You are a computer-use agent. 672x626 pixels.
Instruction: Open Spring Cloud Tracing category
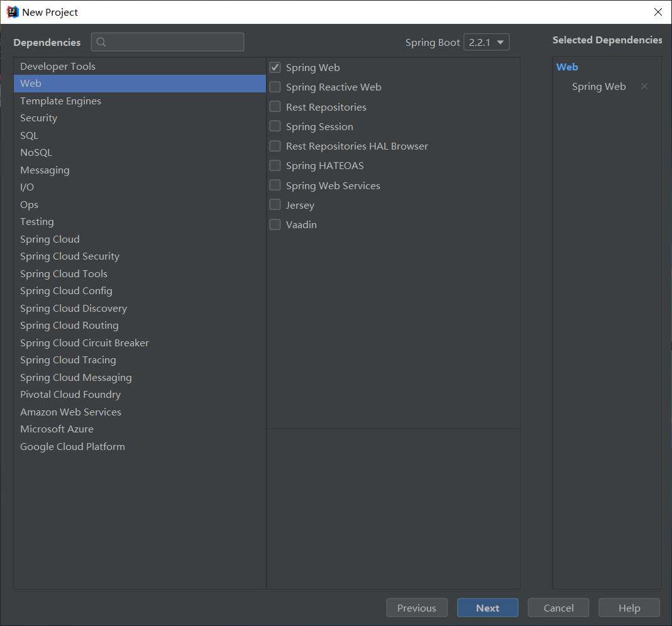(x=140, y=360)
